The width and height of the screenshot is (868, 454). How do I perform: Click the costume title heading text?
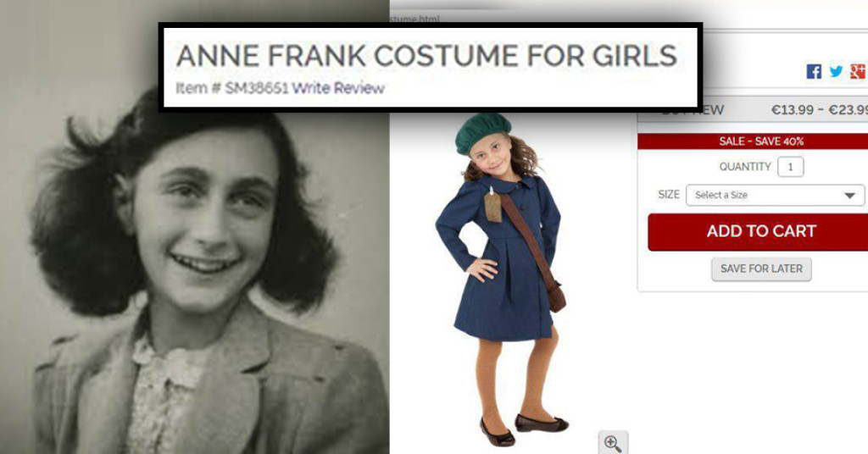coord(426,56)
